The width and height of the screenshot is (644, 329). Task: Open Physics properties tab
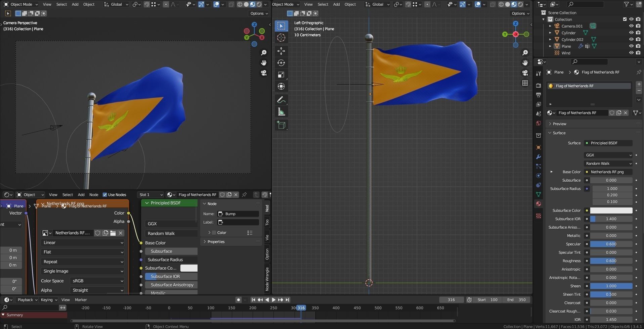(539, 176)
